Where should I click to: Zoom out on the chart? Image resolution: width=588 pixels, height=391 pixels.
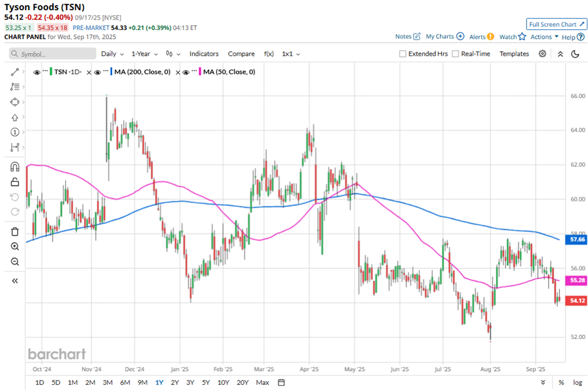(14, 262)
